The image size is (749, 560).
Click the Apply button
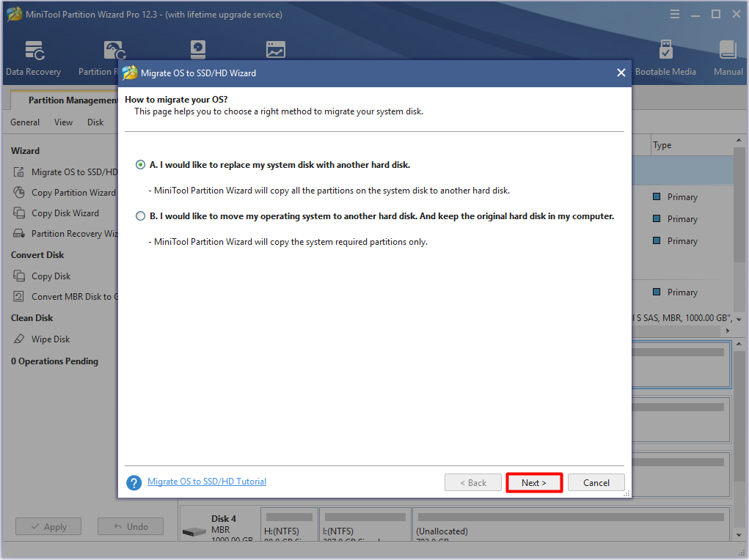coord(48,526)
